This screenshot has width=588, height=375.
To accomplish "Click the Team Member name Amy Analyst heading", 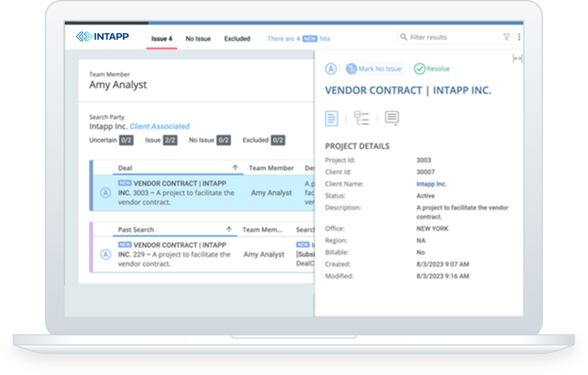I will tap(118, 85).
